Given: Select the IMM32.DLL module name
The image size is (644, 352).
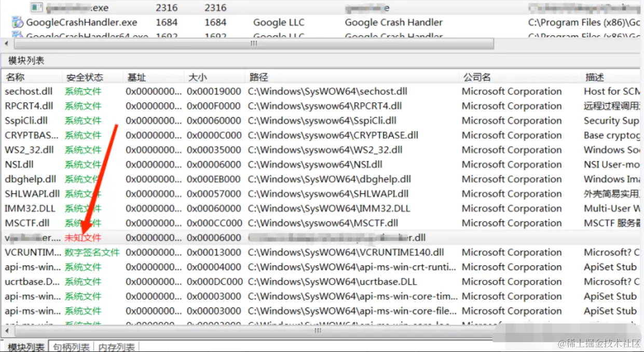Looking at the screenshot, I should 30,208.
